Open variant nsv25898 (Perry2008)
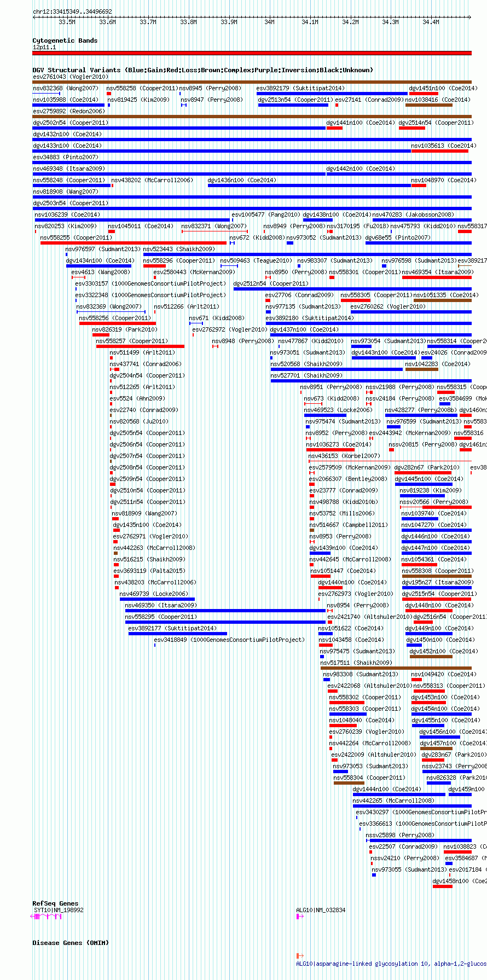Image resolution: width=487 pixels, height=980 pixels. (x=400, y=835)
